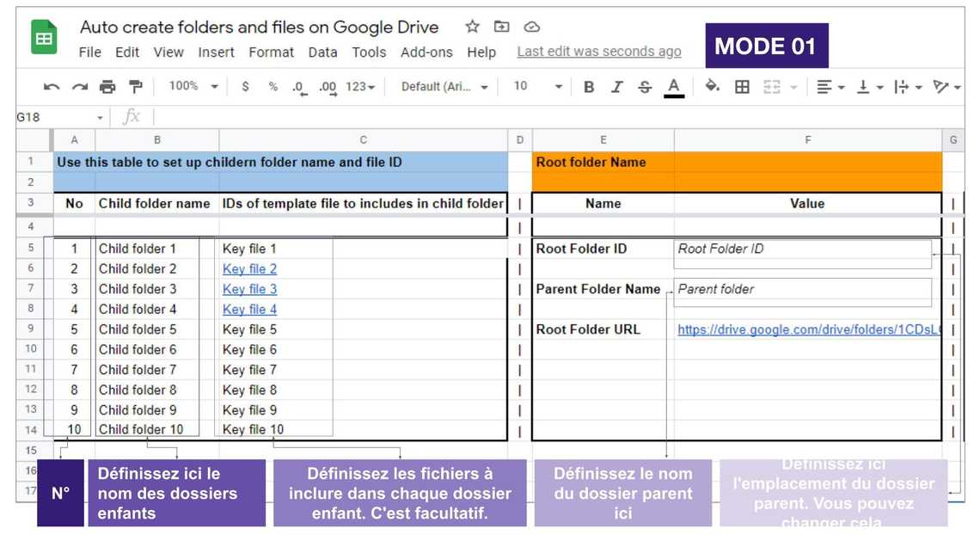The width and height of the screenshot is (980, 535).
Task: Click the Root Folder URL drive link
Action: pos(808,329)
